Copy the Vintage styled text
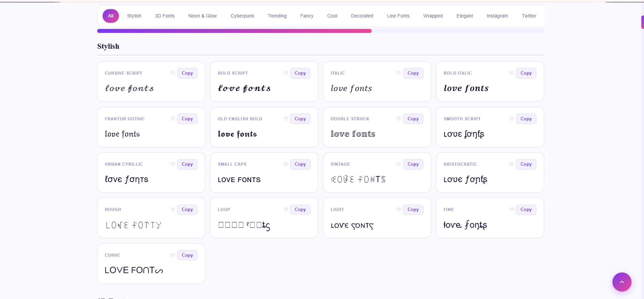Screen dimensions: 644x299 coord(413,164)
